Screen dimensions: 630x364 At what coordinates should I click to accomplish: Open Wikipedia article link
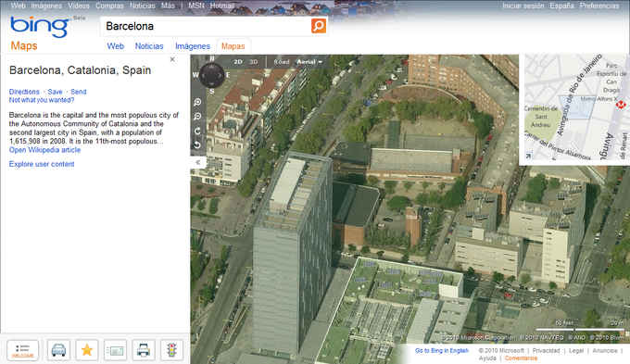click(x=44, y=150)
